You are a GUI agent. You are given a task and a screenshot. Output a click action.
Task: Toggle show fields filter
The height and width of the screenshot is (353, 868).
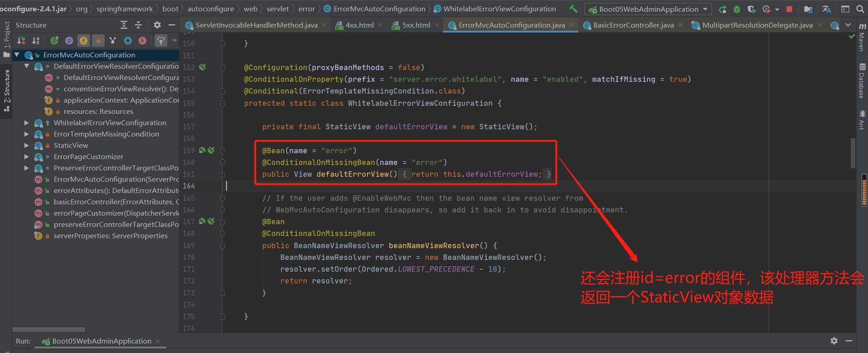(x=84, y=41)
